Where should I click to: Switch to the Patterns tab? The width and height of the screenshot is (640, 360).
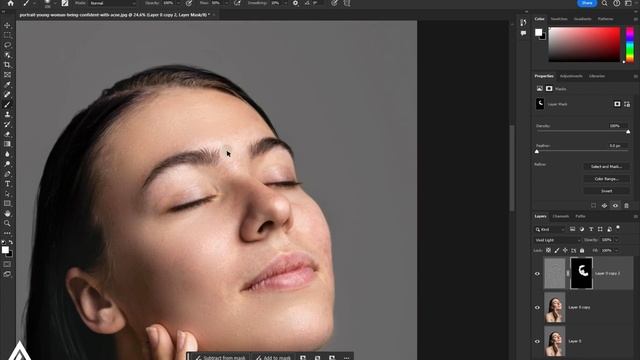pyautogui.click(x=605, y=19)
